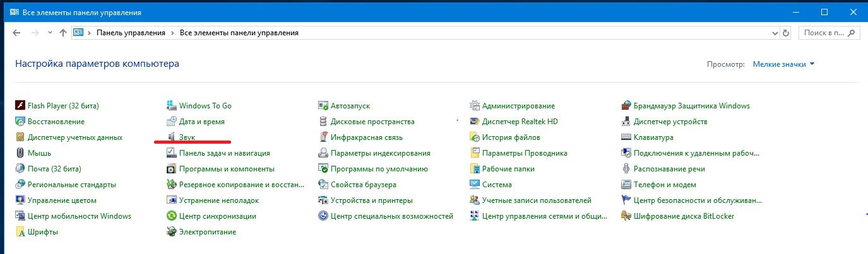
Task: Open Центр мобильности Windows link
Action: pos(80,216)
